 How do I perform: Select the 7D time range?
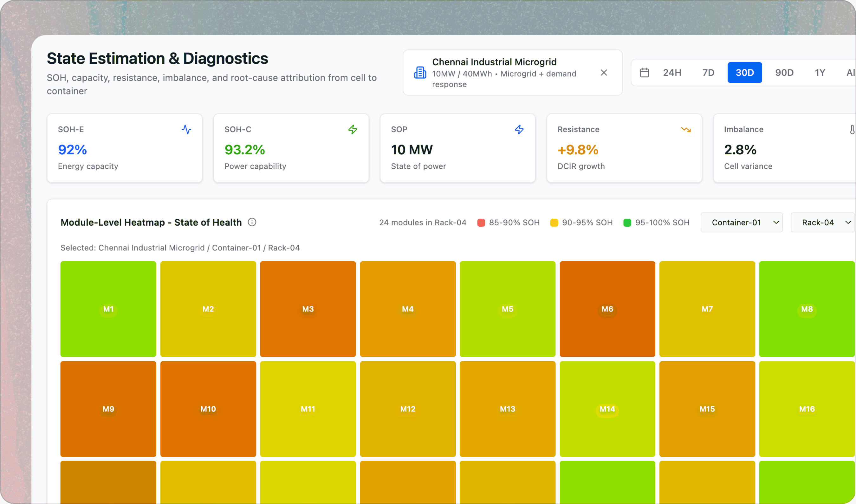point(708,72)
